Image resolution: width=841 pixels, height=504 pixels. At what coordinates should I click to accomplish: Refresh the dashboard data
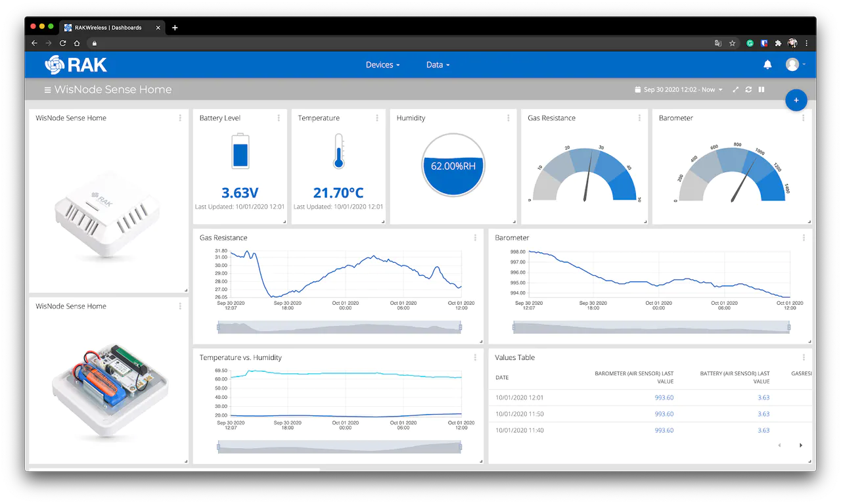tap(748, 89)
